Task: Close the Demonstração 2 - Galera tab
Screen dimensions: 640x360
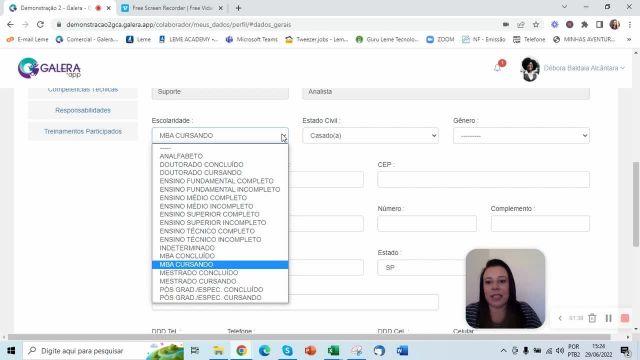Action: (109, 8)
